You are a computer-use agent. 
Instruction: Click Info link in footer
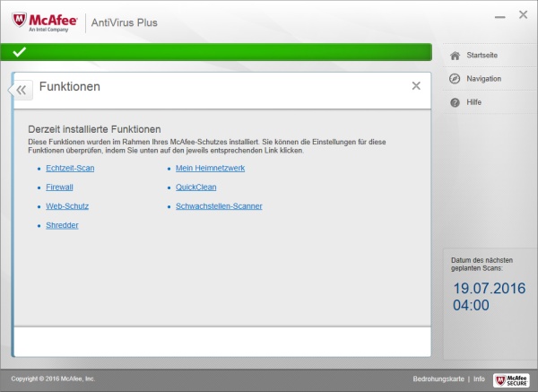479,379
